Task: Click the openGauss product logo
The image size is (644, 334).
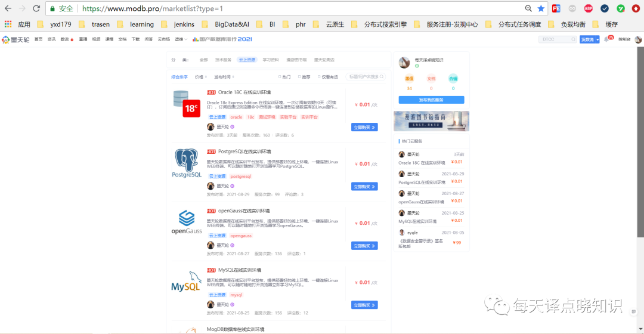Action: (187, 222)
